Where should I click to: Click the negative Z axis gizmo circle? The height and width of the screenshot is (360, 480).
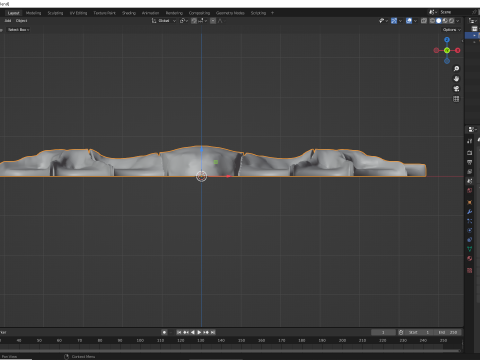pos(447,61)
